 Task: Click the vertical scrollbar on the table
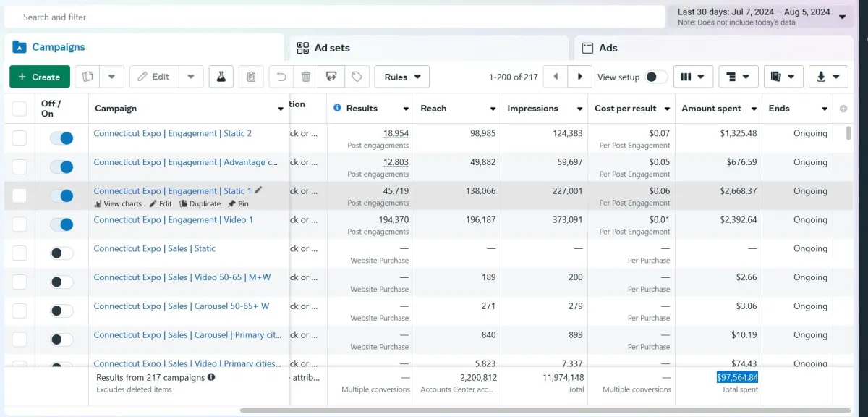pos(849,133)
